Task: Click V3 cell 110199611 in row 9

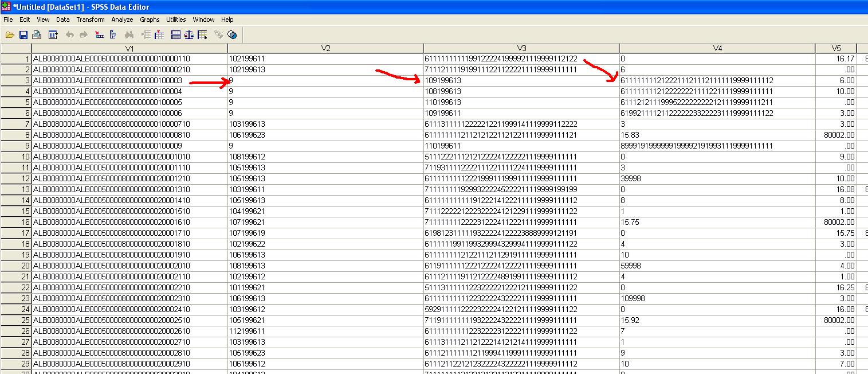Action: pyautogui.click(x=521, y=146)
